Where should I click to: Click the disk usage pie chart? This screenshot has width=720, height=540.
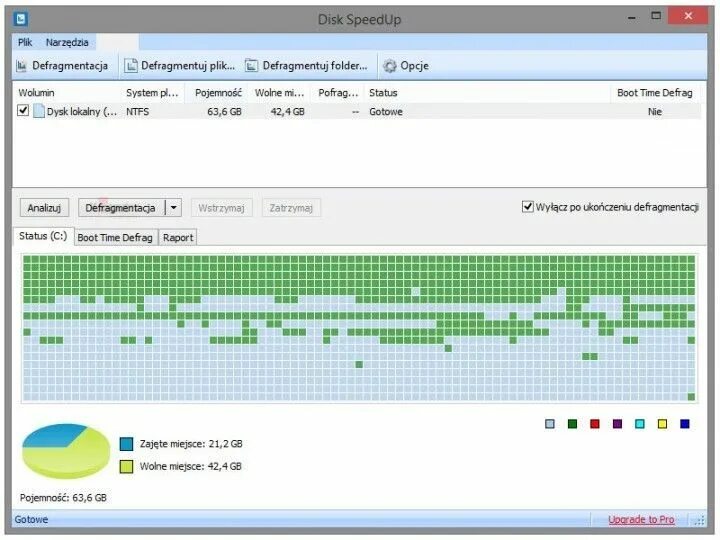click(66, 451)
